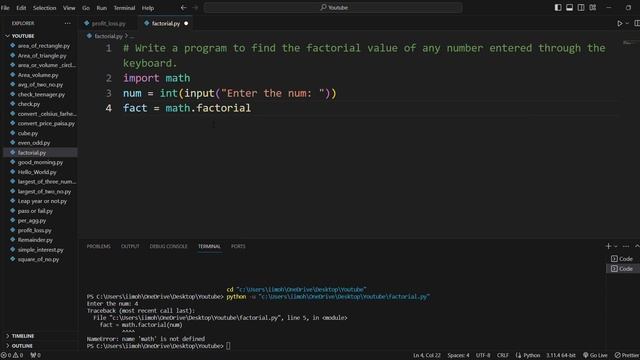Open profit_loss.py in the explorer list

35,230
